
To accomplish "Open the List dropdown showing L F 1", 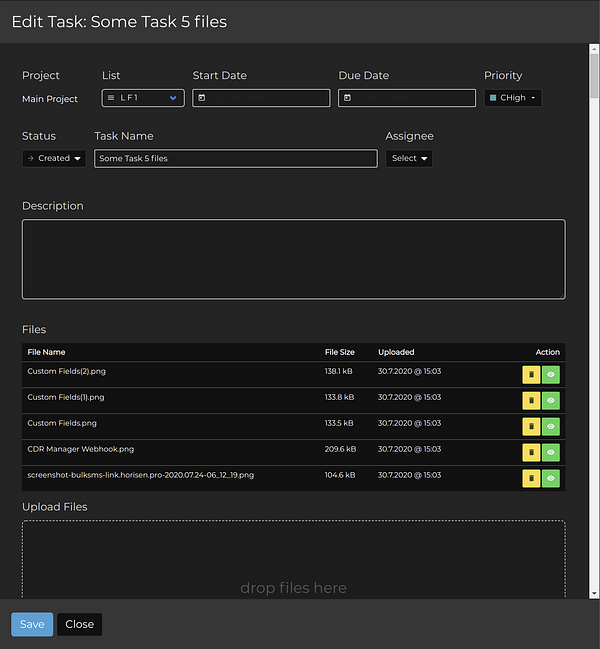I will [x=143, y=98].
